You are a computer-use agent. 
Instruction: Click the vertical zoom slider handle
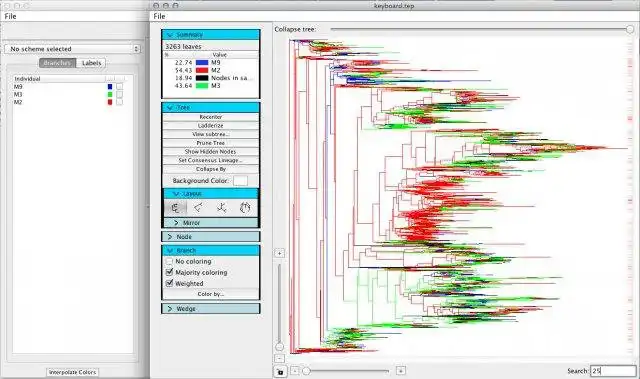[x=280, y=347]
